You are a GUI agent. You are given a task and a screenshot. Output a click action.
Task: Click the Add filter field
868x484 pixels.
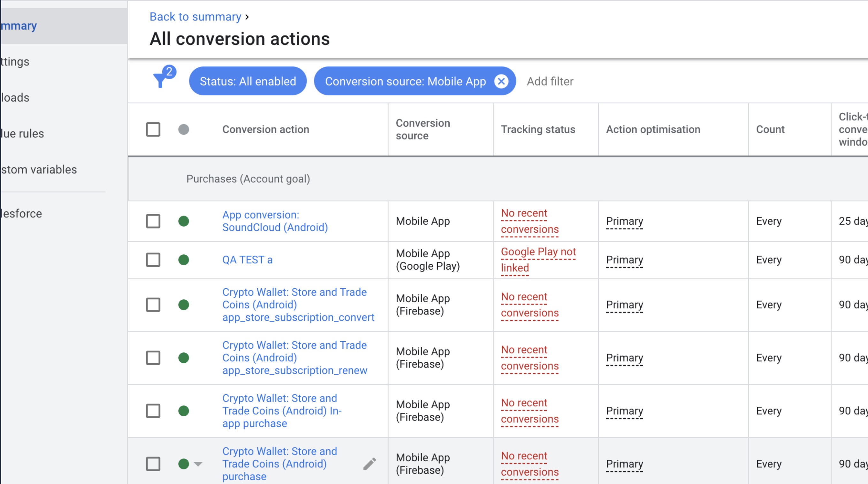click(x=550, y=81)
